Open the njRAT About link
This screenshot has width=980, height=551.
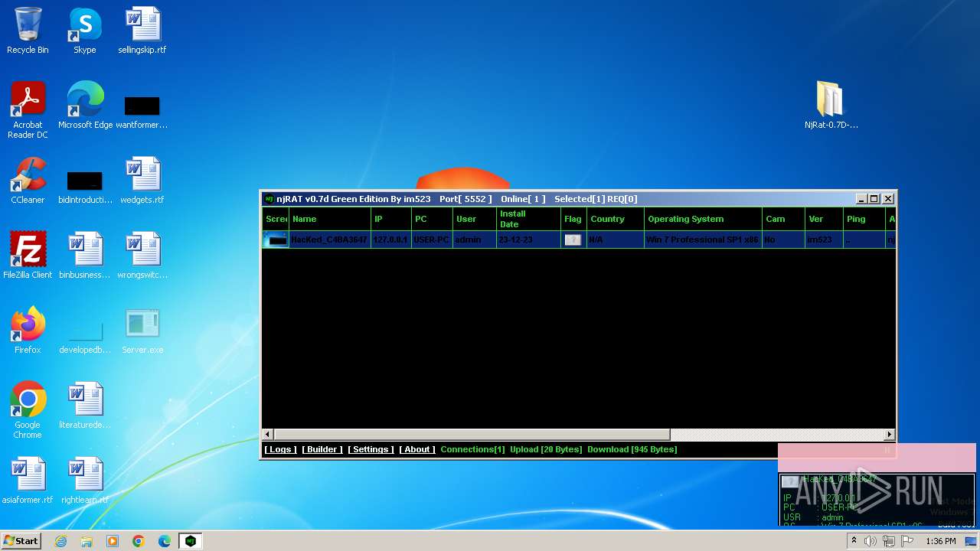coord(417,449)
